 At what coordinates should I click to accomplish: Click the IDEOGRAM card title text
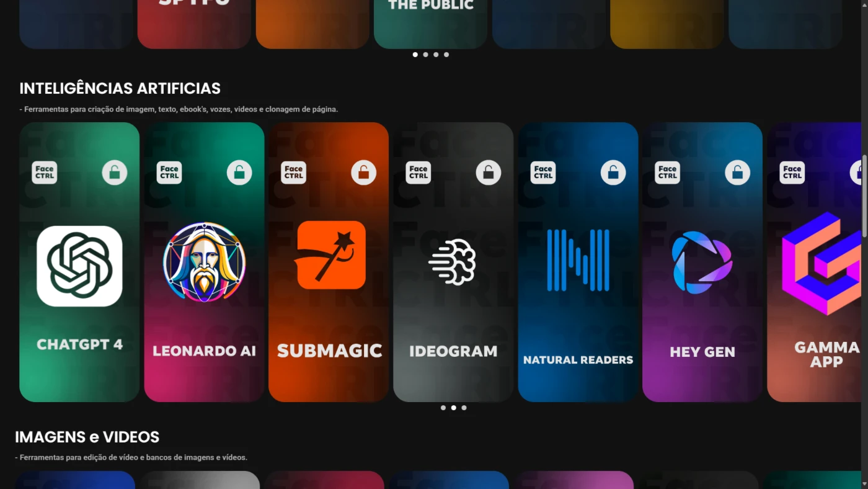[453, 351]
